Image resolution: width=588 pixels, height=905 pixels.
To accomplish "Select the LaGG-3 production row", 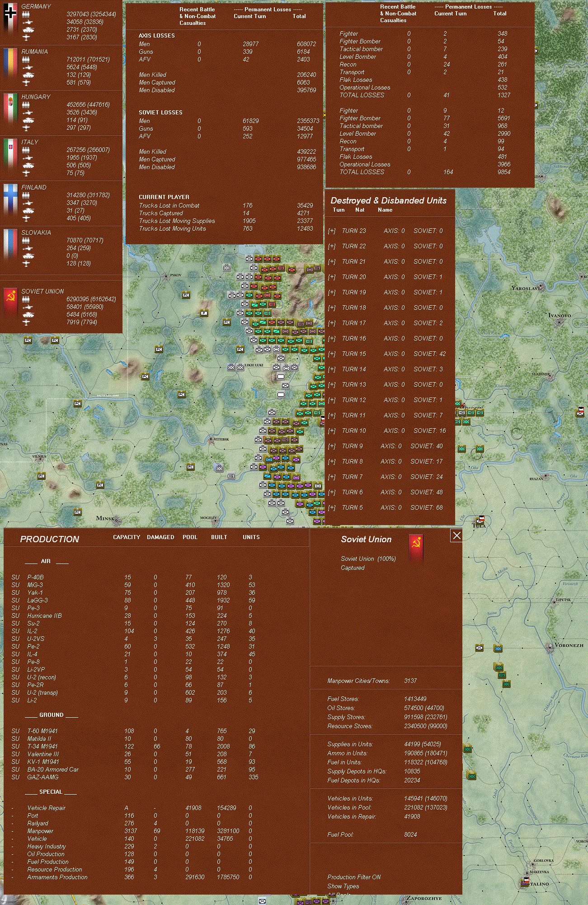I will [x=134, y=600].
